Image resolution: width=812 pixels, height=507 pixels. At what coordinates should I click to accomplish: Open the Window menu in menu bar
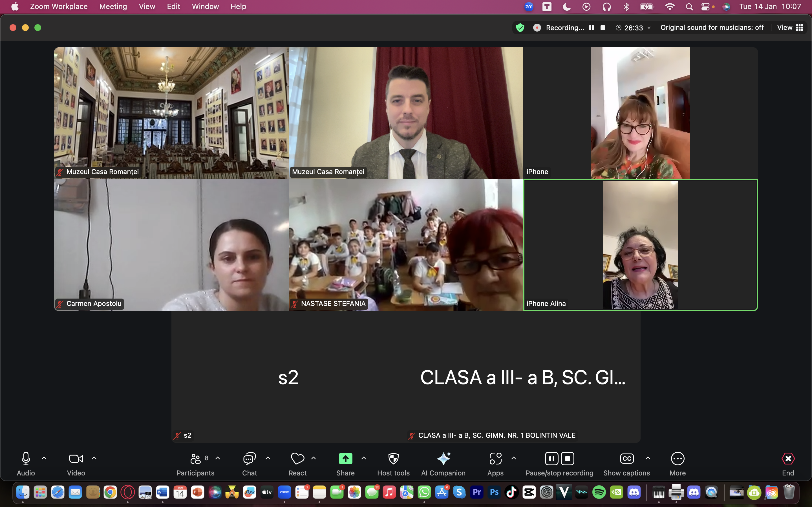coord(205,6)
